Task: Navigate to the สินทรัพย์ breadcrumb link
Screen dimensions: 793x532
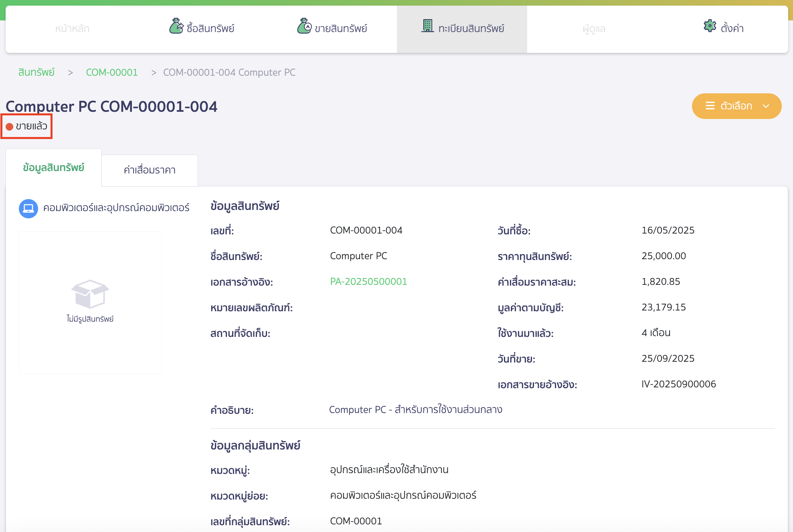Action: [x=36, y=72]
